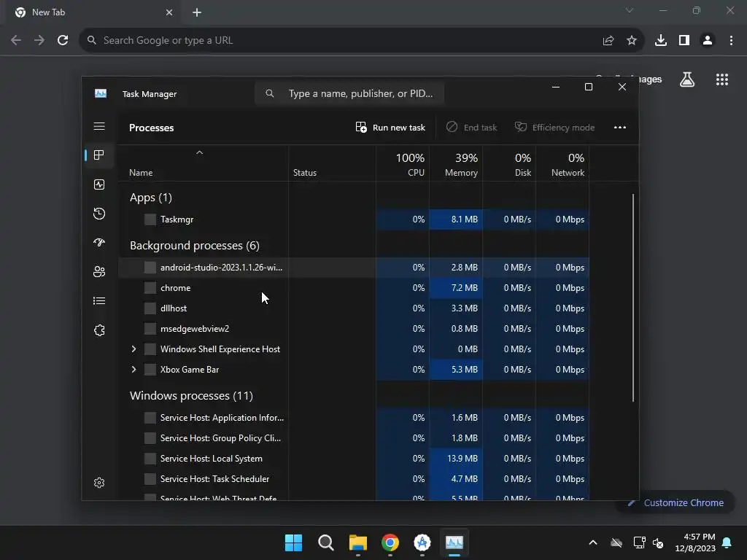Click the Task Manager vertical scrollbar
747x560 pixels.
click(x=633, y=297)
